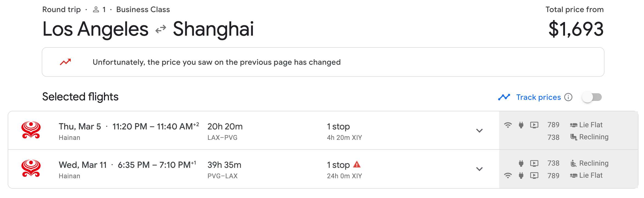Click the Track prices link text
This screenshot has width=644, height=198.
click(538, 97)
